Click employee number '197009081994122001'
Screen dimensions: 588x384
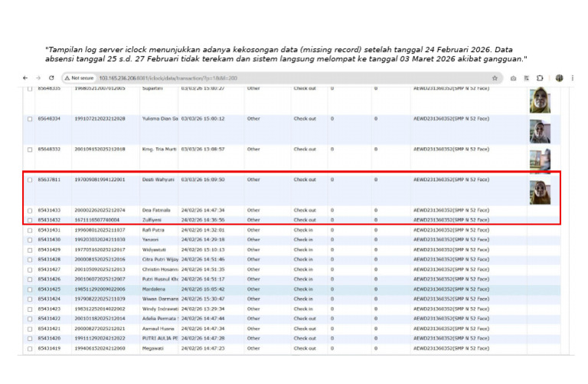(100, 179)
